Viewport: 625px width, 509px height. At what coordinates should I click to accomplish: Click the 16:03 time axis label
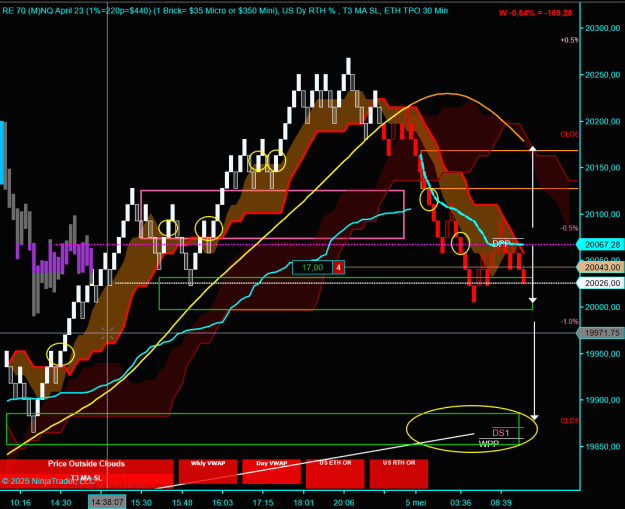tap(222, 503)
